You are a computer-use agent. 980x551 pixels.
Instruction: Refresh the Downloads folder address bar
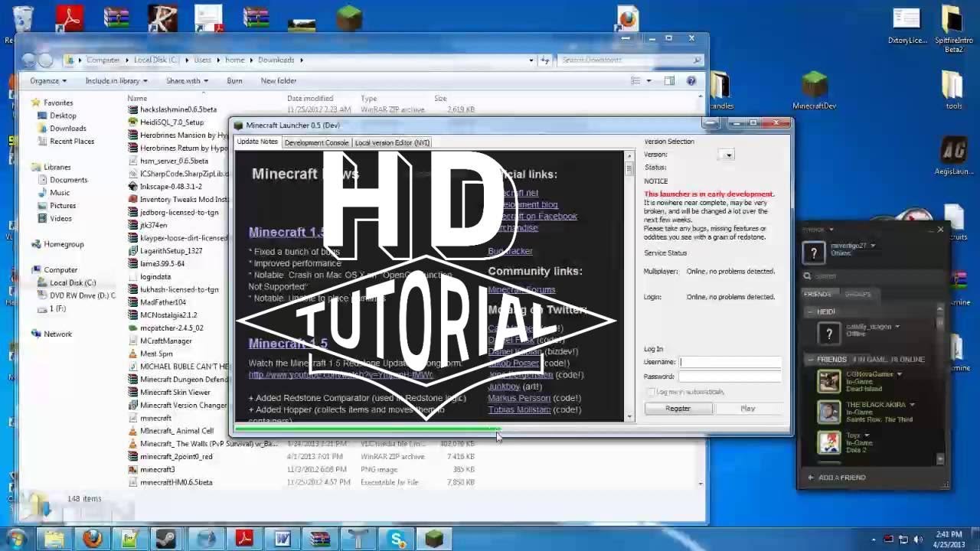point(545,60)
